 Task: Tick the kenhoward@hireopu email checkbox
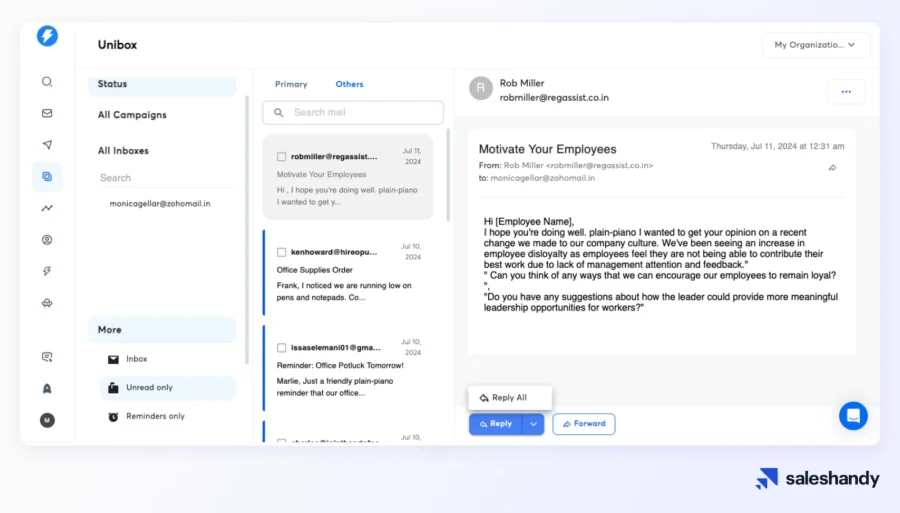(281, 252)
